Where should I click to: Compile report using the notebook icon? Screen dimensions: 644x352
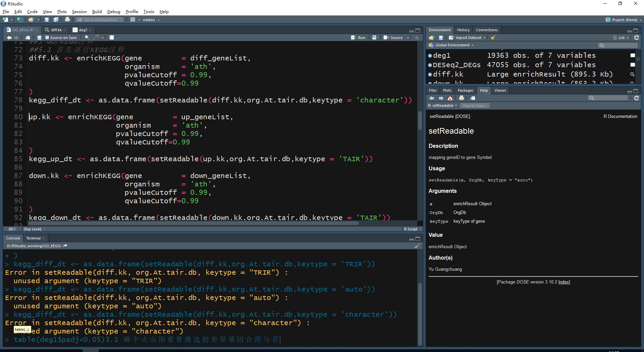pyautogui.click(x=112, y=38)
